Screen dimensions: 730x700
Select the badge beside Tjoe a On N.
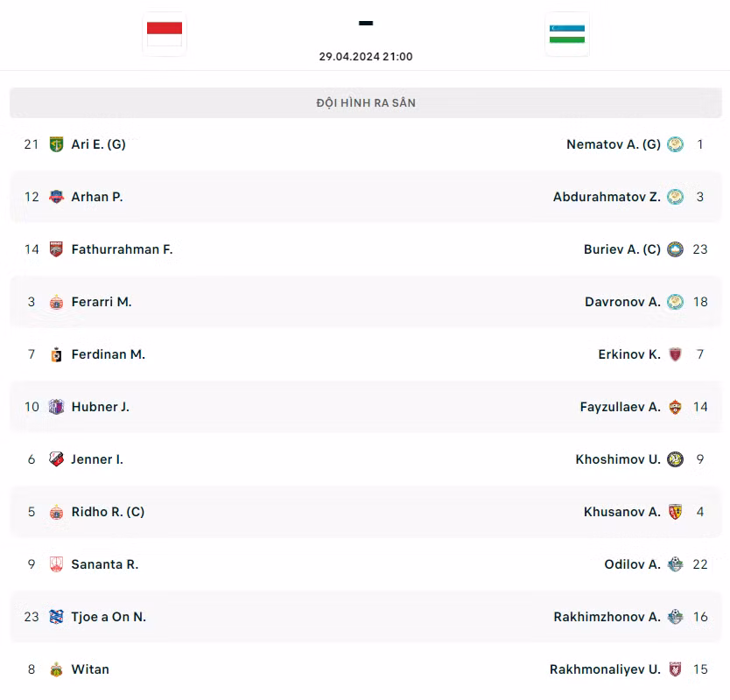[x=54, y=617]
